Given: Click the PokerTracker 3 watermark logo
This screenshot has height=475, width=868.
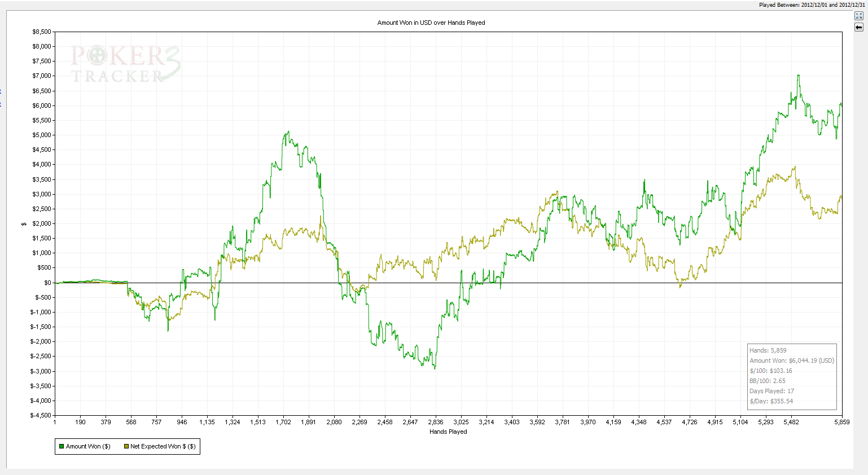Looking at the screenshot, I should click(125, 64).
